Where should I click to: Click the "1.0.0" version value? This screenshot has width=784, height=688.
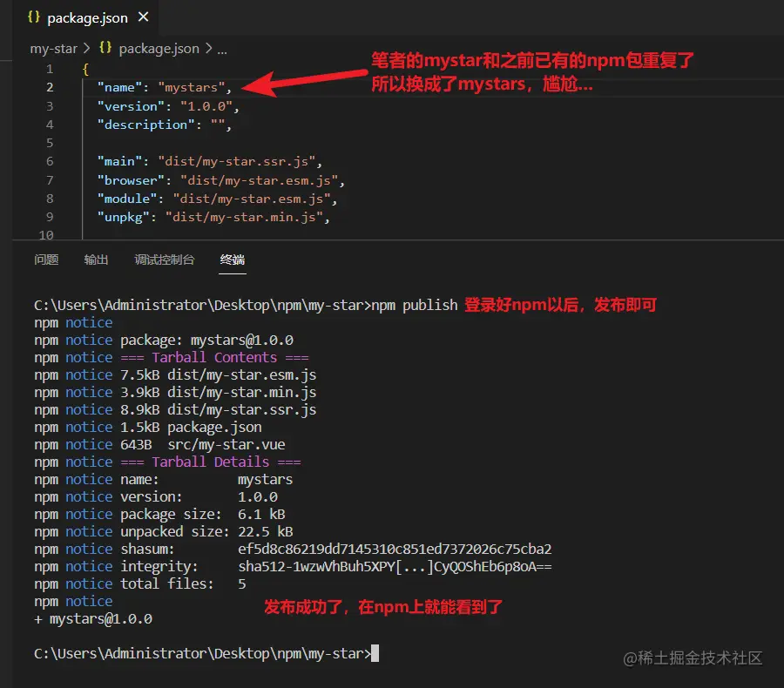pyautogui.click(x=206, y=106)
